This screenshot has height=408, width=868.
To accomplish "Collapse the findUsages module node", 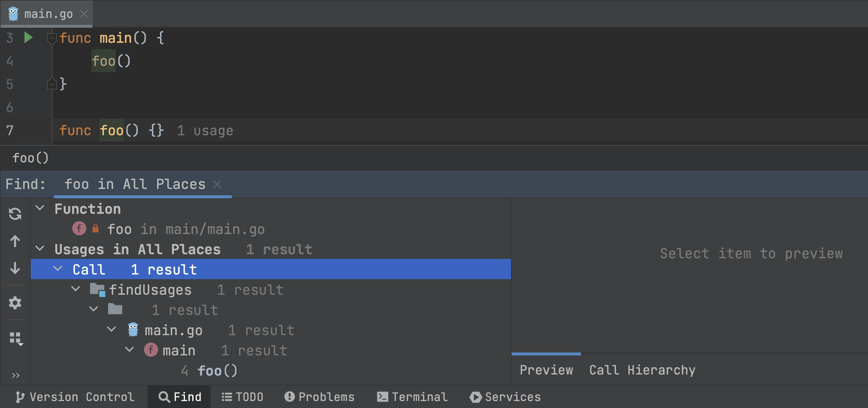I will click(x=76, y=289).
